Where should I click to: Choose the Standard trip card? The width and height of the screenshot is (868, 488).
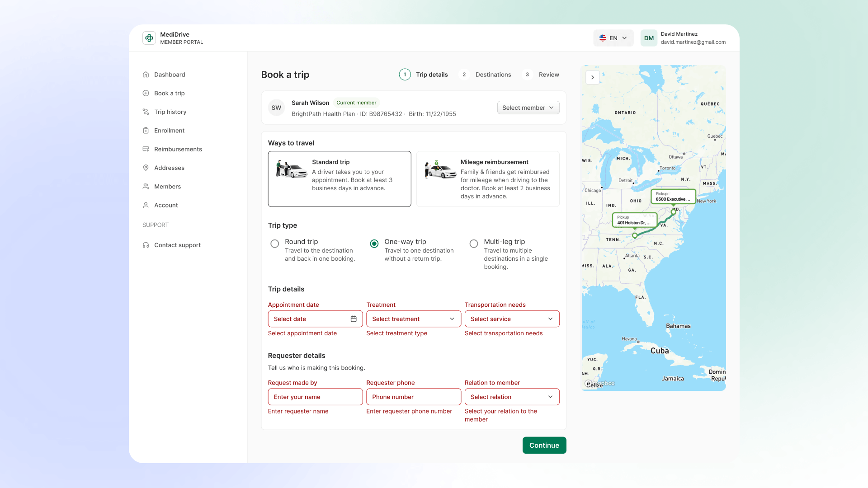[339, 179]
